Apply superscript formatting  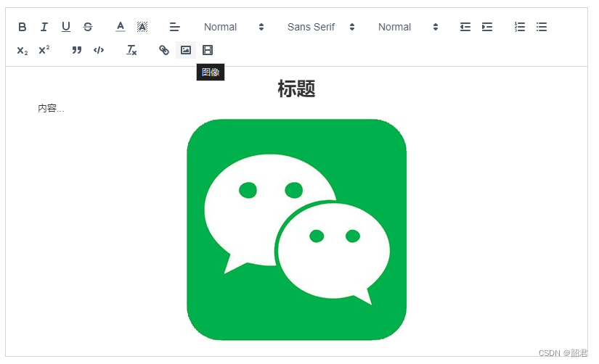point(44,50)
